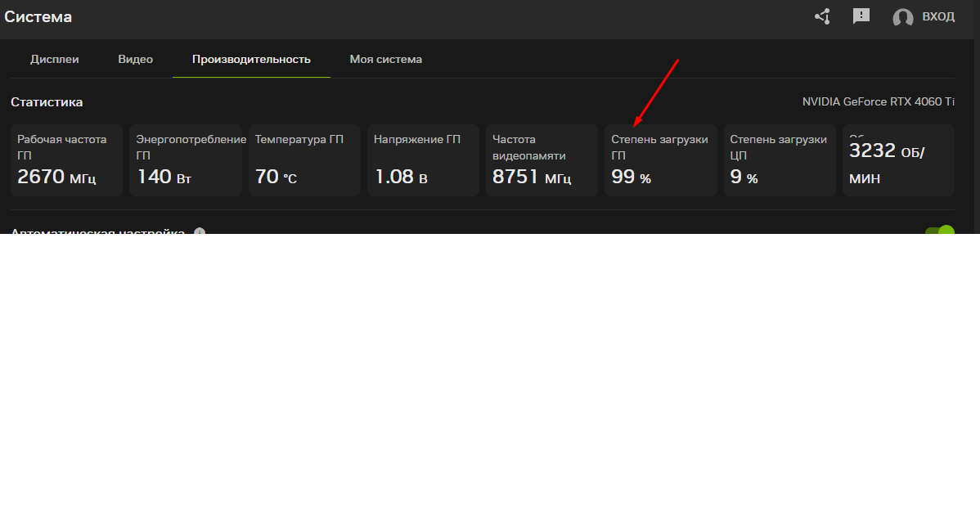Click the Степень загрузки ГП card
The height and width of the screenshot is (530, 980).
660,160
